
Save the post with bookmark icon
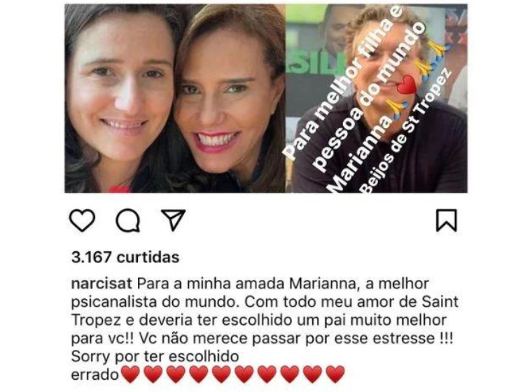coord(446,220)
